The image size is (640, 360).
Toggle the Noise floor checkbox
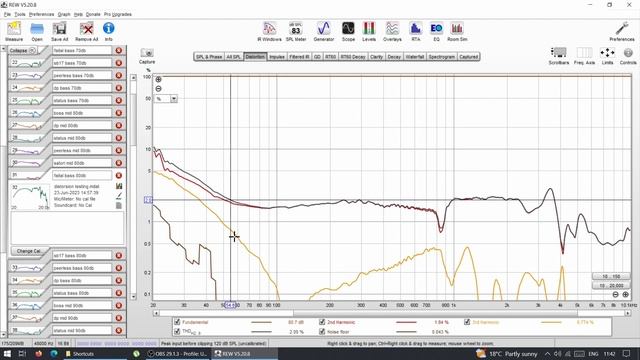click(322, 332)
